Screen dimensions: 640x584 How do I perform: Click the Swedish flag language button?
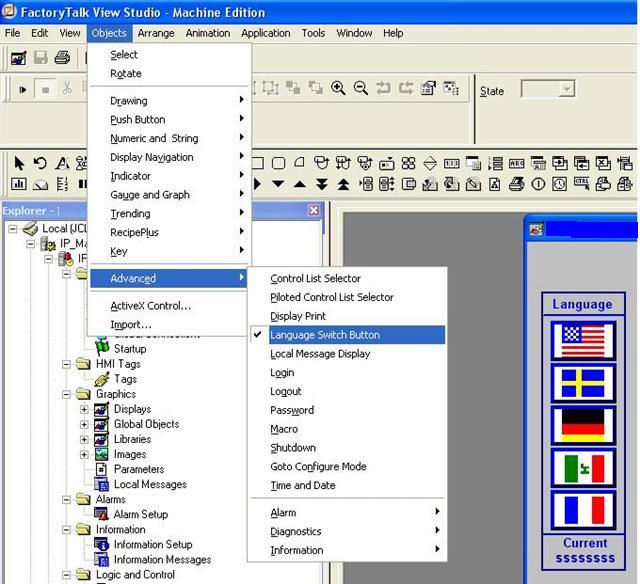tap(583, 383)
